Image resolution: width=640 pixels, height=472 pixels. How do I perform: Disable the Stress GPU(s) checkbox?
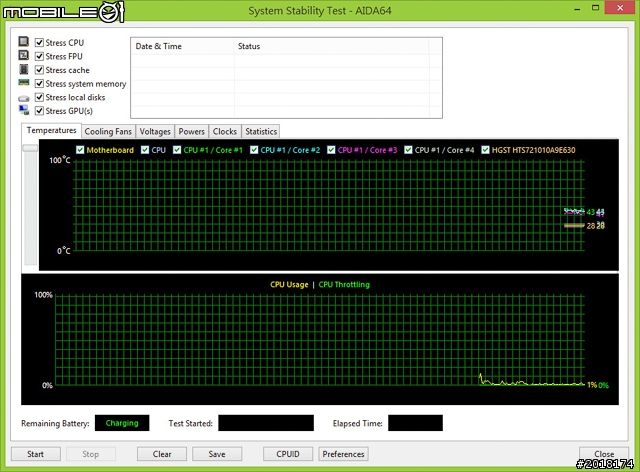pos(39,111)
